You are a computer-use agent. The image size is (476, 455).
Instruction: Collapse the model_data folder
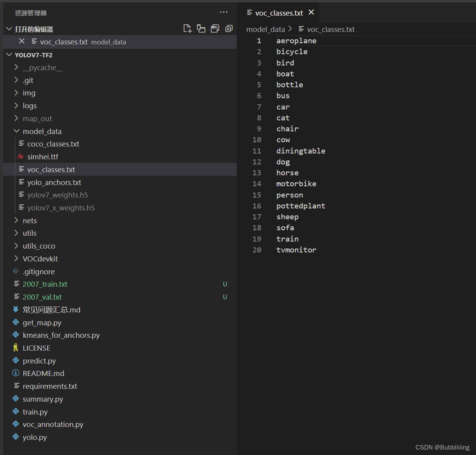coord(16,131)
